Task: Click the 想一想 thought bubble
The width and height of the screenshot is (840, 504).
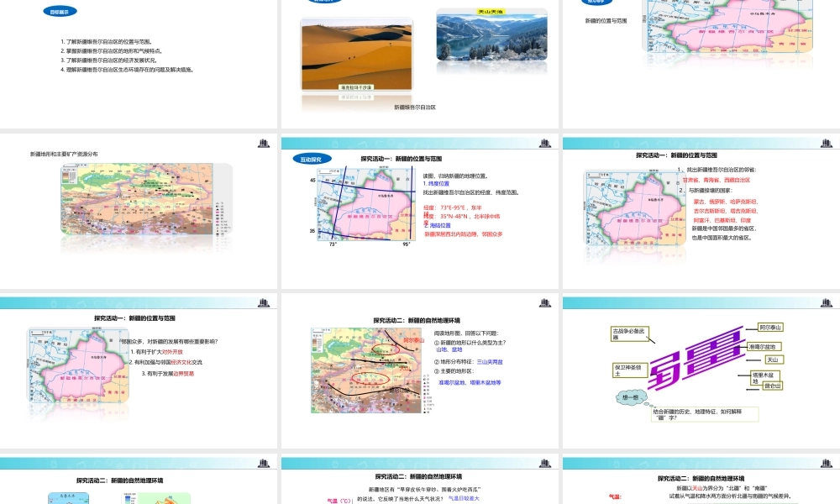Action: tap(631, 397)
